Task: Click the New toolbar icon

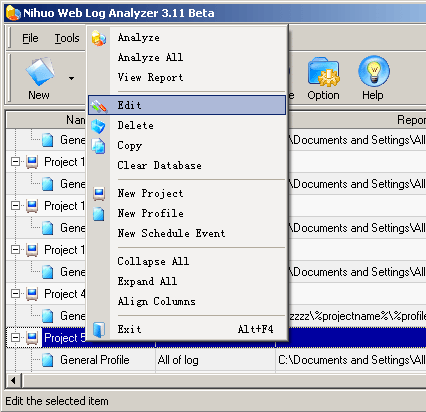Action: click(x=40, y=71)
